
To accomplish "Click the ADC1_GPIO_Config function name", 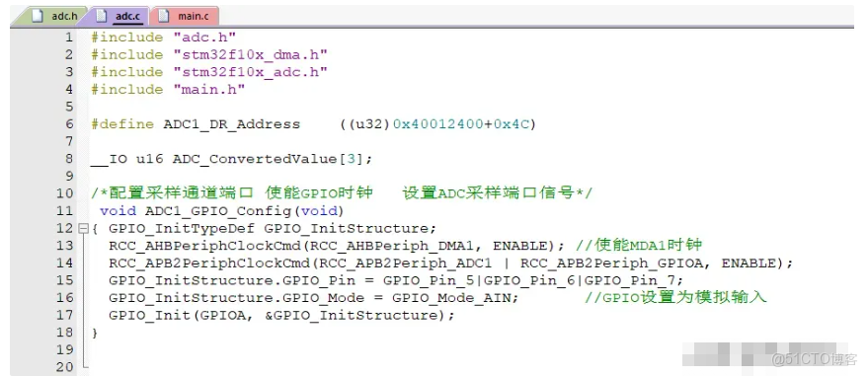I will pyautogui.click(x=218, y=210).
